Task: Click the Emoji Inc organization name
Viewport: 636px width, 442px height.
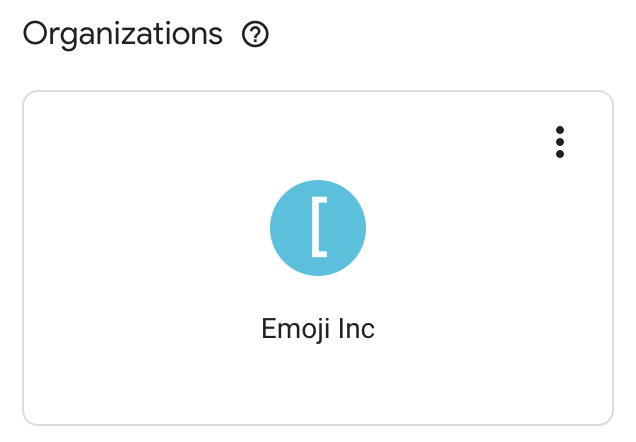Action: coord(318,329)
